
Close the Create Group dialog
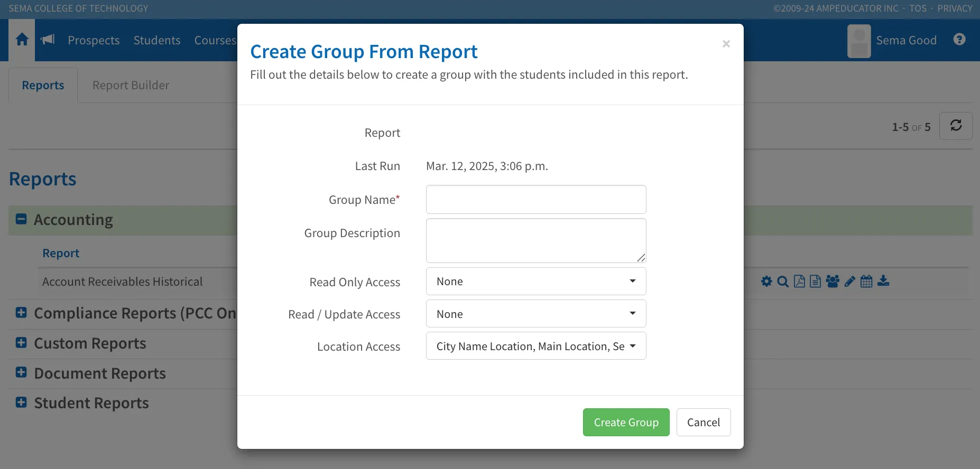click(x=726, y=44)
